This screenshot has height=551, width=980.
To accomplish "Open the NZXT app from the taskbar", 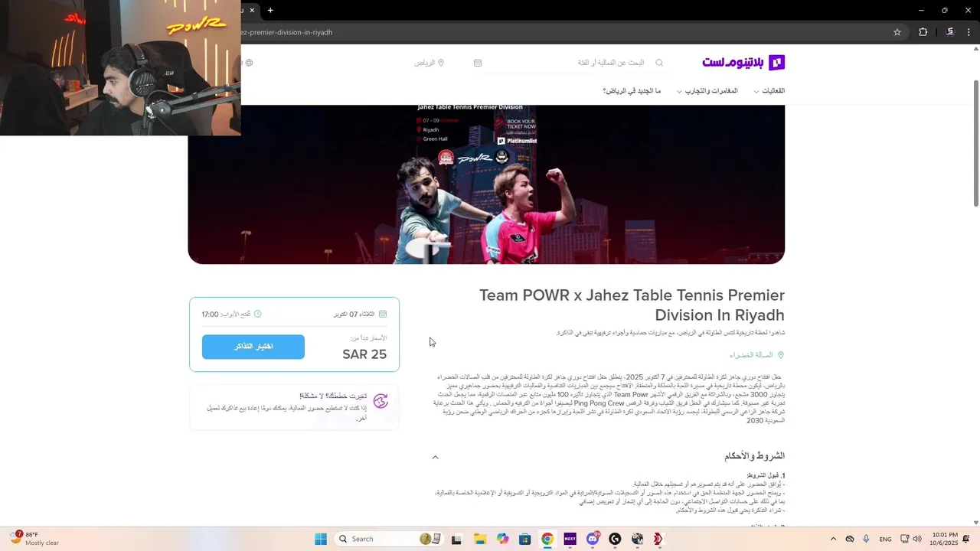I will [x=570, y=539].
